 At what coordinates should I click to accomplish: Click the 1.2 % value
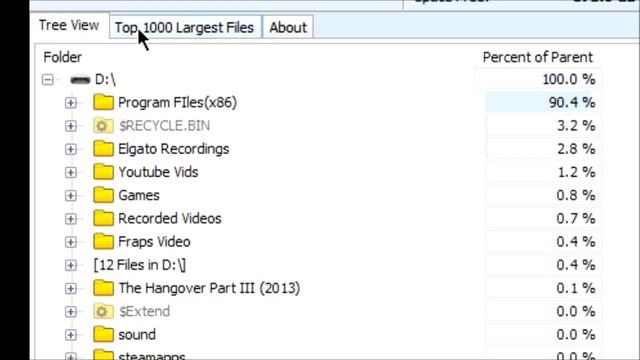coord(576,172)
